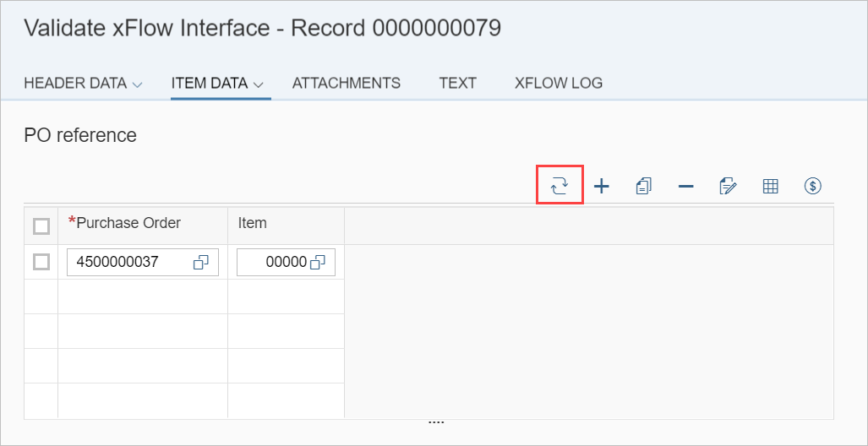
Task: Click the copy row icon
Action: tap(643, 187)
